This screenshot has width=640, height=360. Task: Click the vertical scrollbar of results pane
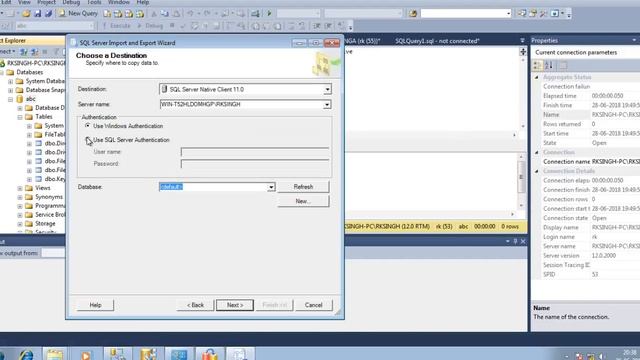pos(522,181)
